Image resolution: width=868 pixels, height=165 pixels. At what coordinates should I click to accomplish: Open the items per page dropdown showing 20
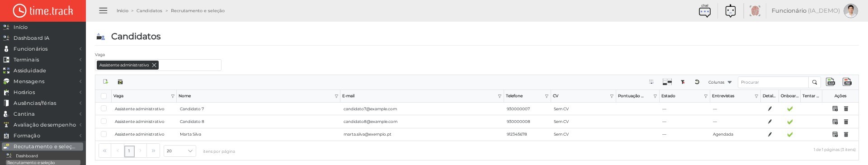click(180, 151)
